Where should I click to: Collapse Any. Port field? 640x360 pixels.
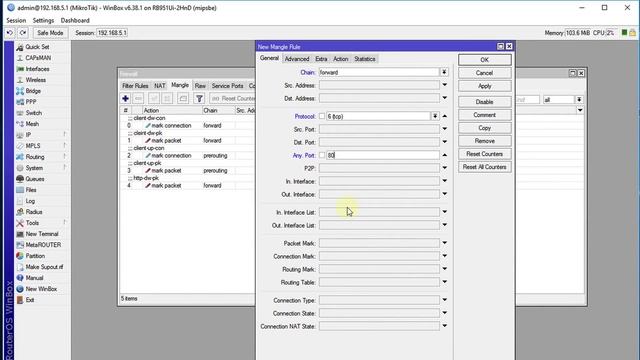point(444,155)
